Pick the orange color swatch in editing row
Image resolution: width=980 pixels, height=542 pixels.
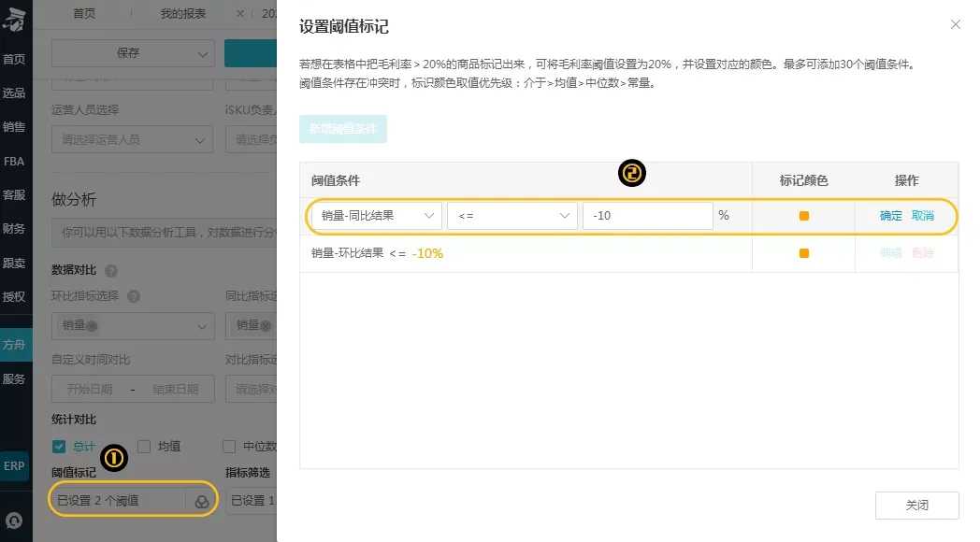[804, 216]
